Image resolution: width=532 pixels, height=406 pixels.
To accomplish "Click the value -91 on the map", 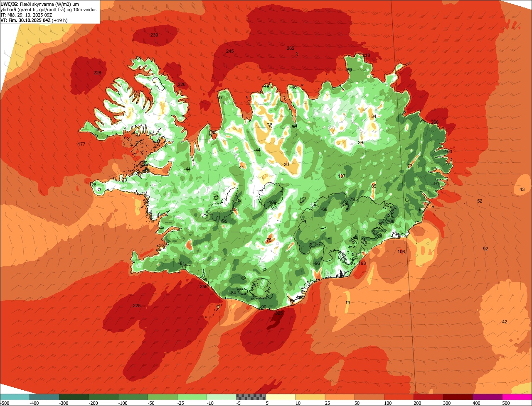I will tap(436, 183).
